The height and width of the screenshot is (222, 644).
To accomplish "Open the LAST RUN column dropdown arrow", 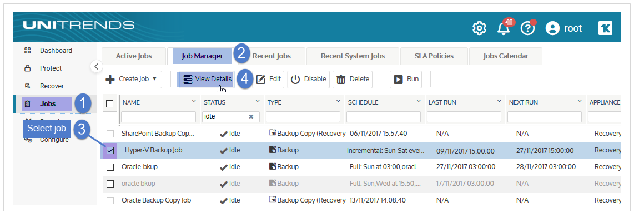I will (x=499, y=101).
